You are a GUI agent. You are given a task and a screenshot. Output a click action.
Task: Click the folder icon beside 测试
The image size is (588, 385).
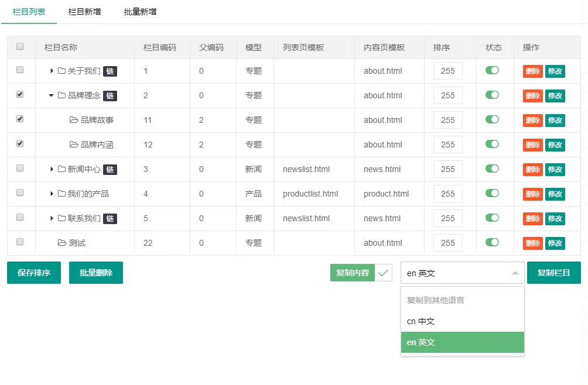pos(62,243)
